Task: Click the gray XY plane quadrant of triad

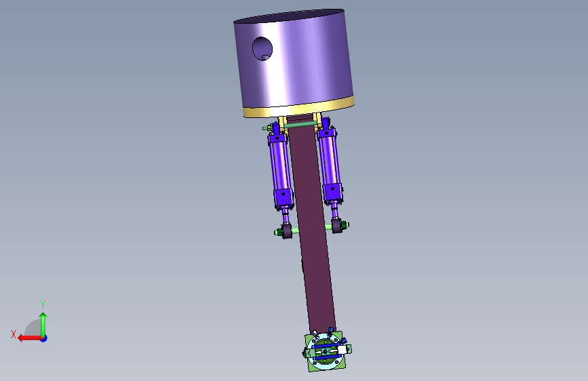Action: point(35,329)
